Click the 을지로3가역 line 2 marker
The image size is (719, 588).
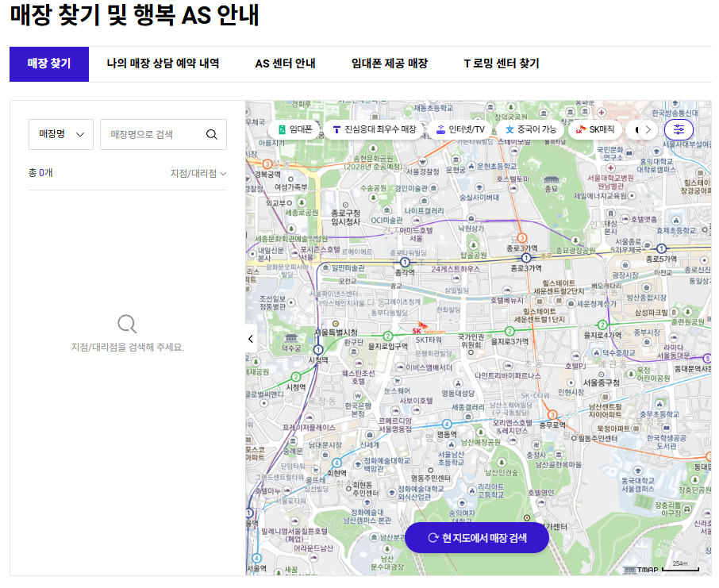click(509, 331)
